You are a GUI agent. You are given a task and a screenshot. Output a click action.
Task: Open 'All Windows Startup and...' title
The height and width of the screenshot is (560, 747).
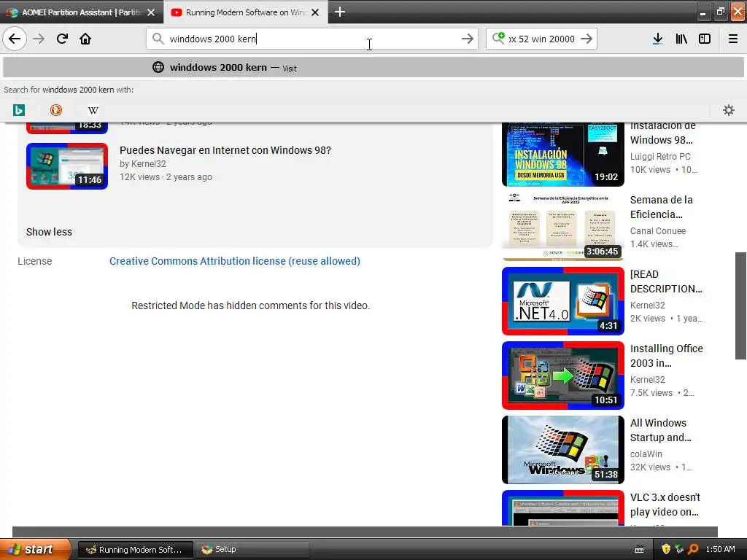(x=661, y=430)
